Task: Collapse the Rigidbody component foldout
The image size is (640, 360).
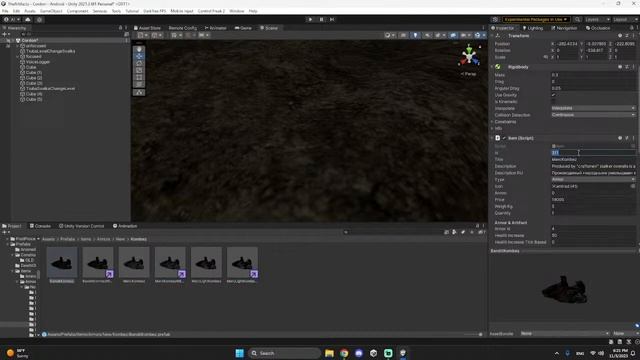Action: coord(492,67)
